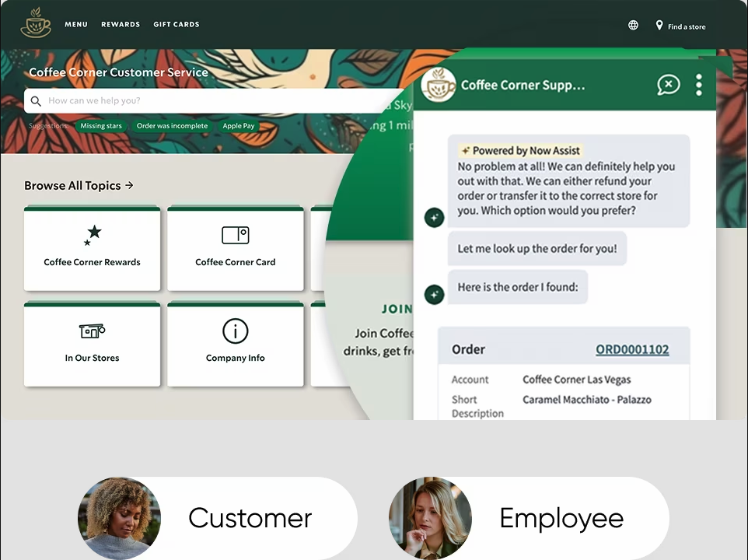Viewport: 748px width, 560px height.
Task: Select the Employee persona button
Action: point(529,518)
